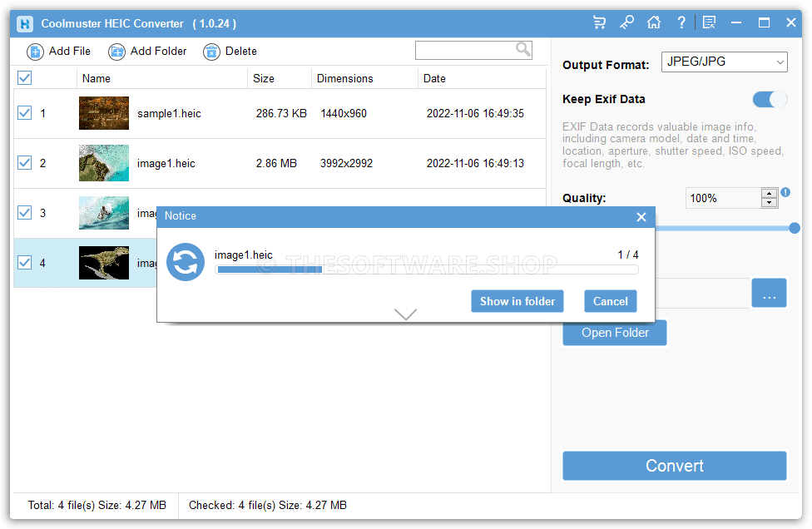Click Show in folder in Notice dialog
Viewport: 812px width, 529px height.
tap(517, 301)
